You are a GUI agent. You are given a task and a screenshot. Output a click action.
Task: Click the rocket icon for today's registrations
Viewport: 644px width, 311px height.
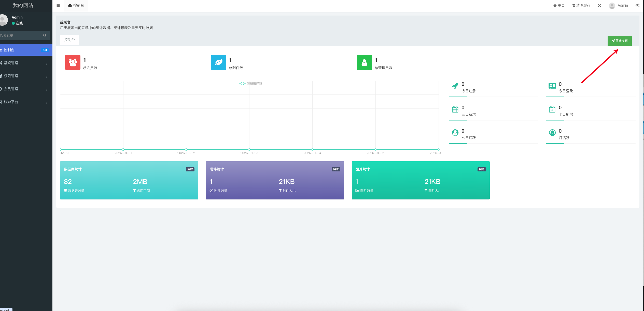pos(455,86)
